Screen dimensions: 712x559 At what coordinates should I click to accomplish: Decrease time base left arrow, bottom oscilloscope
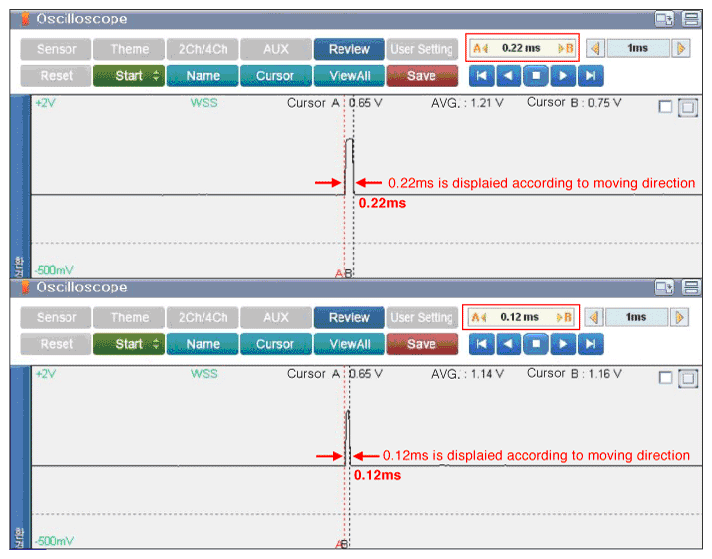[593, 317]
